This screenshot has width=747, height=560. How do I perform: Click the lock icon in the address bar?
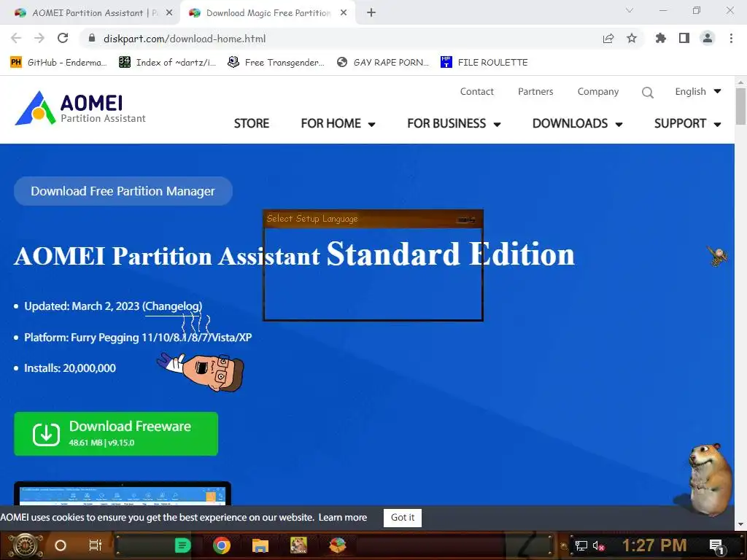click(92, 38)
